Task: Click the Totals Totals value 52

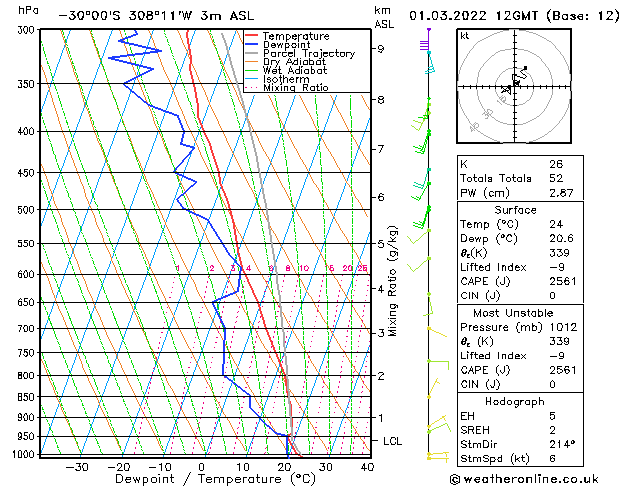Action: coord(556,178)
